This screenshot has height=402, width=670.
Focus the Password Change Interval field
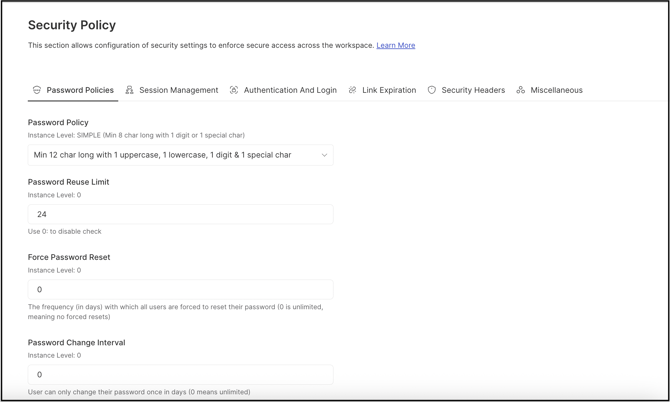(180, 375)
